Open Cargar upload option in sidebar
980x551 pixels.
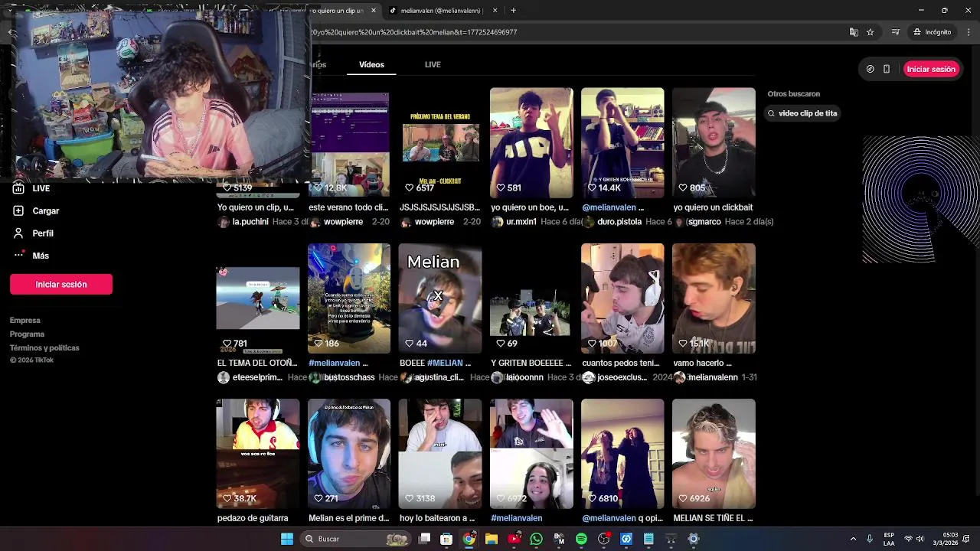click(x=36, y=210)
